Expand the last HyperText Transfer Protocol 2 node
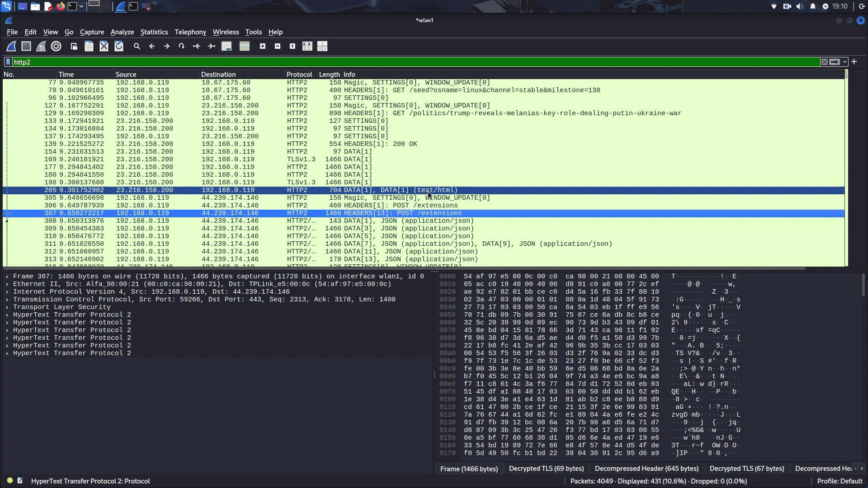This screenshot has height=488, width=868. point(7,353)
